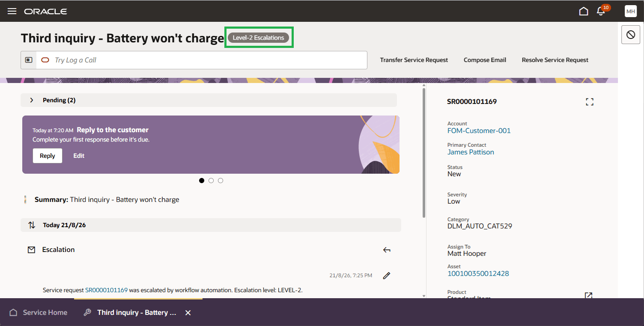Reply to the Escalation message using arrow
The image size is (644, 326).
pos(387,250)
